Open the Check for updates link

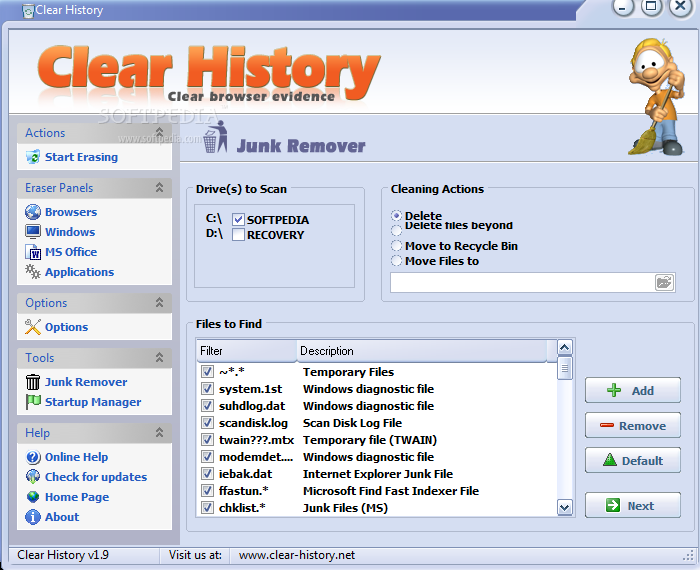coord(96,477)
